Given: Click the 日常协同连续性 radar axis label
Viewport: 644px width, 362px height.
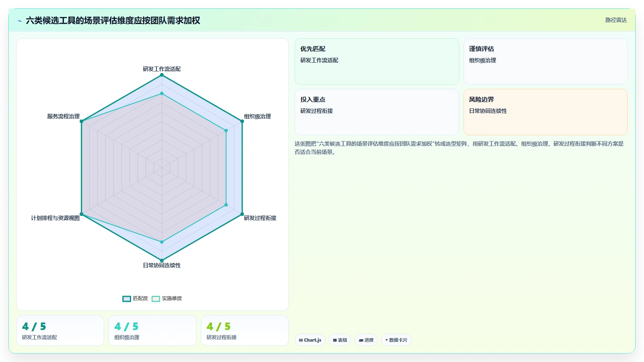Looking at the screenshot, I should [162, 265].
